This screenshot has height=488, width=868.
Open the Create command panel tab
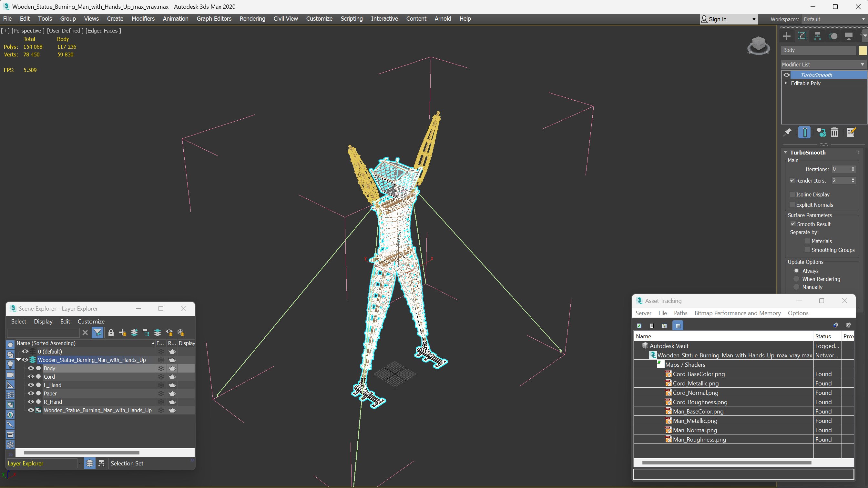[786, 36]
